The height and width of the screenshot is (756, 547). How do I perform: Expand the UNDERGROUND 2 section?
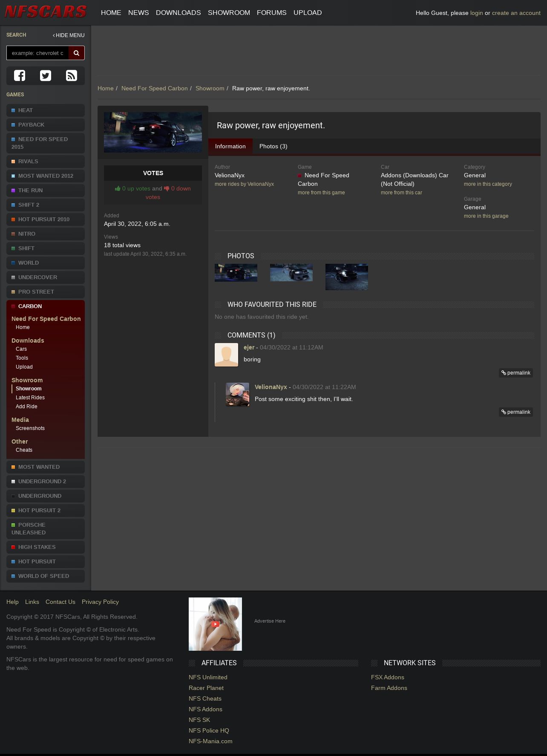[46, 482]
